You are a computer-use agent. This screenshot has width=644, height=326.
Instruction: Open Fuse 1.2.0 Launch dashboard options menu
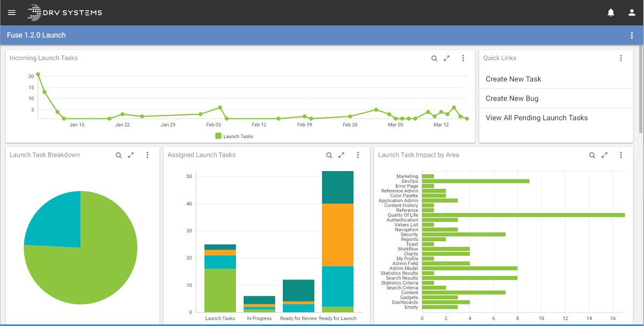(x=632, y=35)
